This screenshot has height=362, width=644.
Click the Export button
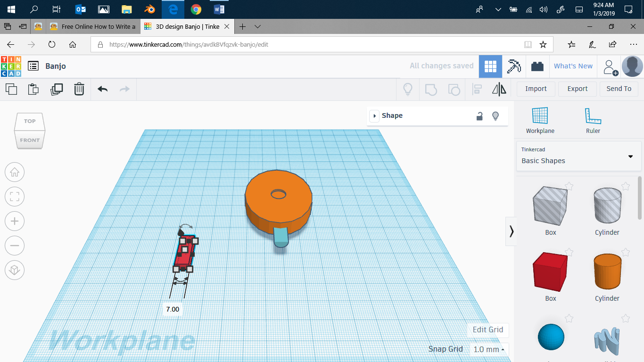tap(578, 89)
